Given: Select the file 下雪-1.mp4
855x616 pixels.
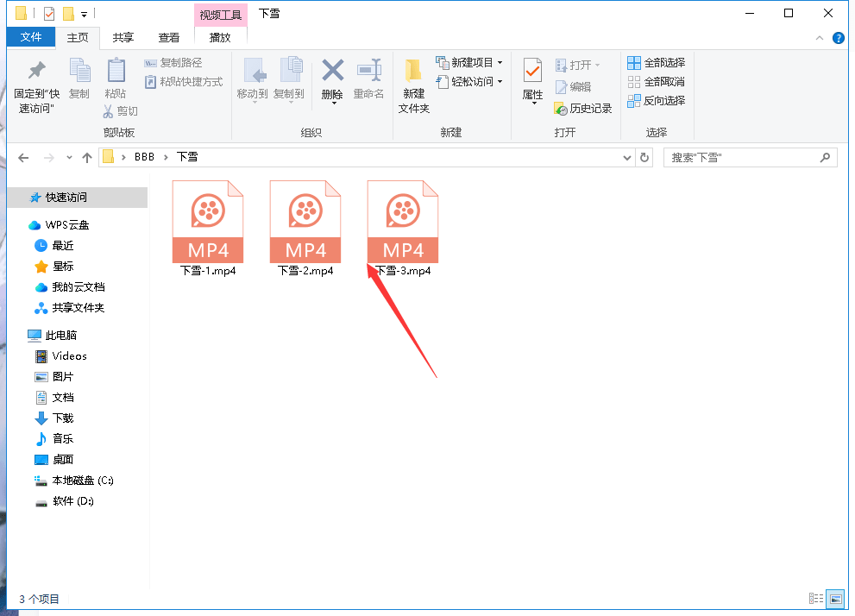Looking at the screenshot, I should [208, 229].
